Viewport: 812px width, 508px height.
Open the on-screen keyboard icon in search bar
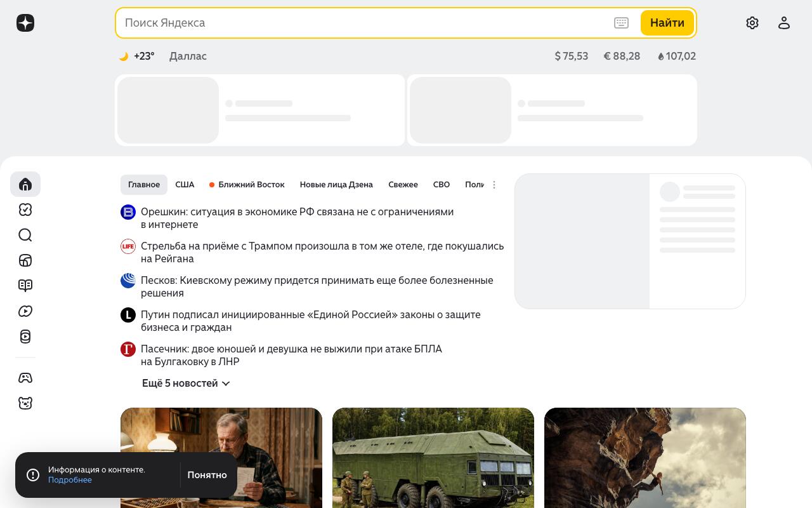click(x=621, y=23)
